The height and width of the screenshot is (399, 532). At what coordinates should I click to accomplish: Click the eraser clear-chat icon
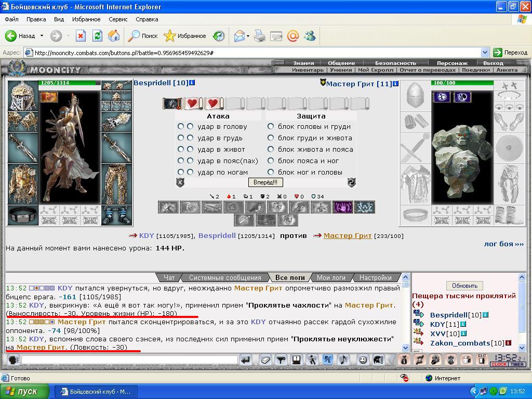(265, 360)
